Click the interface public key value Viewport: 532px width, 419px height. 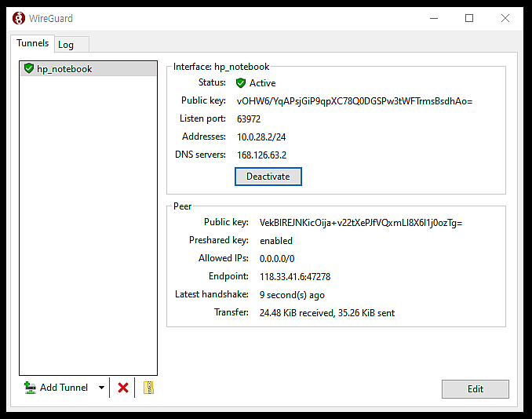tap(355, 101)
